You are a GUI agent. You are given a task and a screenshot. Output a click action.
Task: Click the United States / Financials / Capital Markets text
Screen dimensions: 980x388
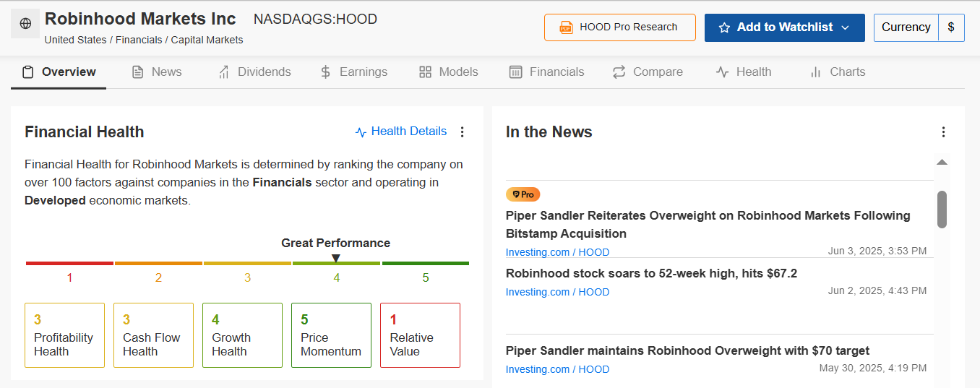tap(144, 40)
